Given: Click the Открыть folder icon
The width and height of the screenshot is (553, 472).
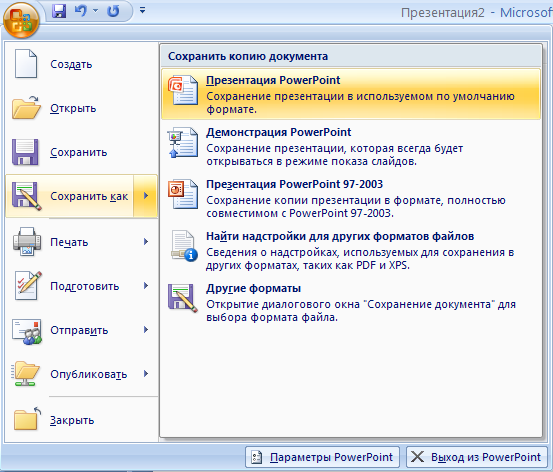Looking at the screenshot, I should 26,108.
